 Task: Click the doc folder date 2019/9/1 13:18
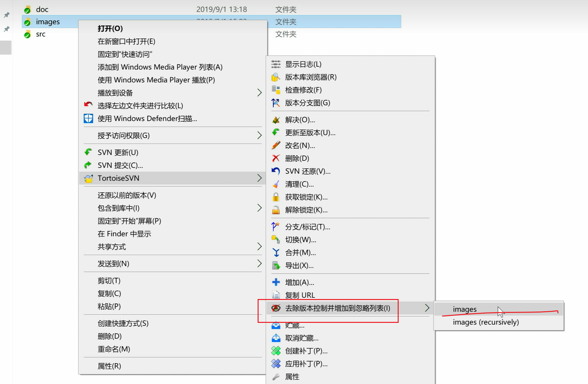[x=222, y=9]
